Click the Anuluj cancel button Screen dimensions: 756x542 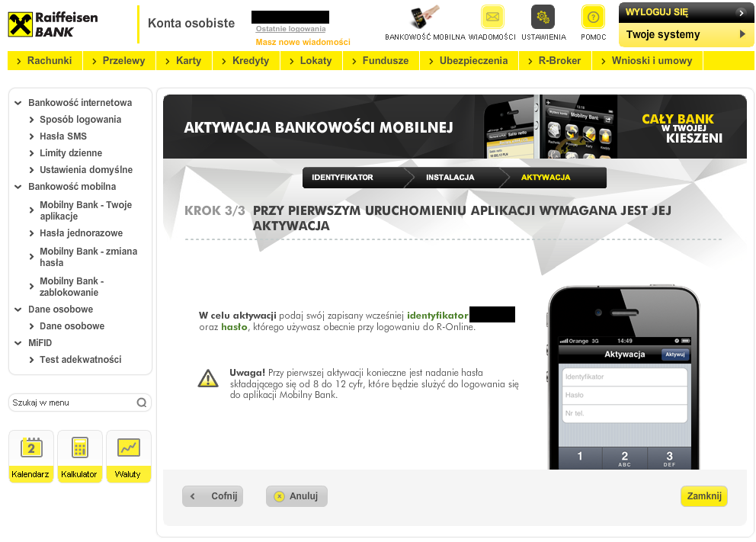coord(296,496)
